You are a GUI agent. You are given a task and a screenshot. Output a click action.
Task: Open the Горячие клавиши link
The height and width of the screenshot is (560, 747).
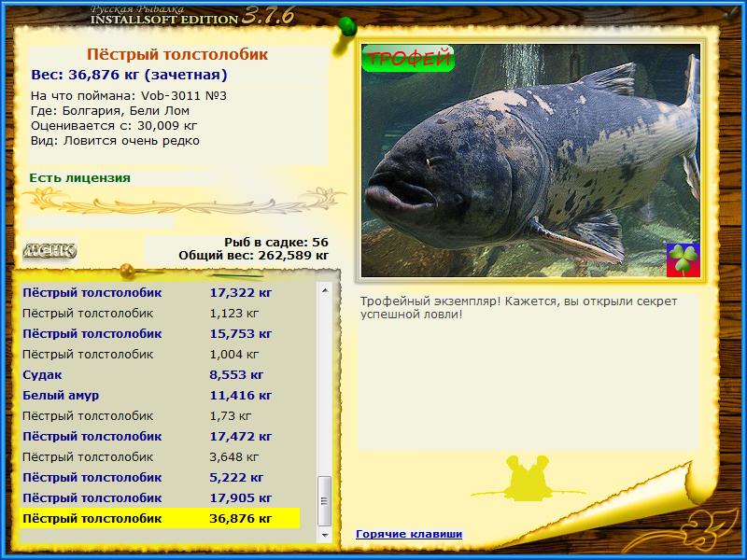[x=409, y=534]
